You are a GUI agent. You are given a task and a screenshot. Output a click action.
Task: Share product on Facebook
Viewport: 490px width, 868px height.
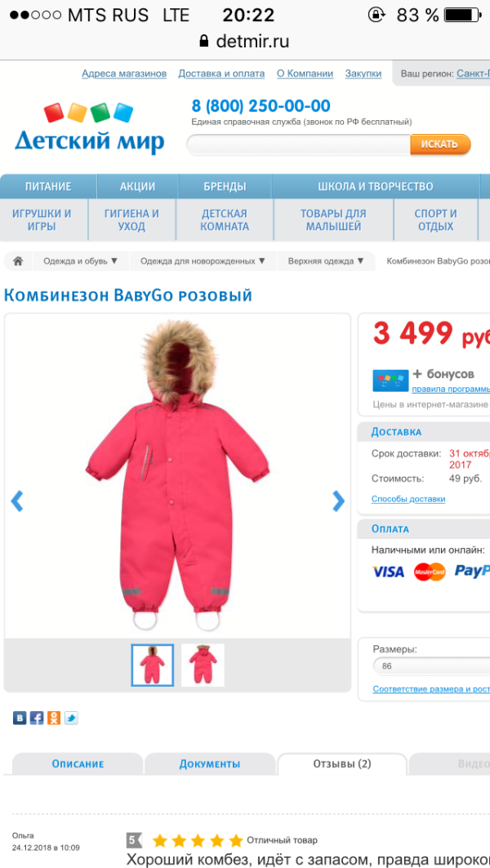pos(37,718)
